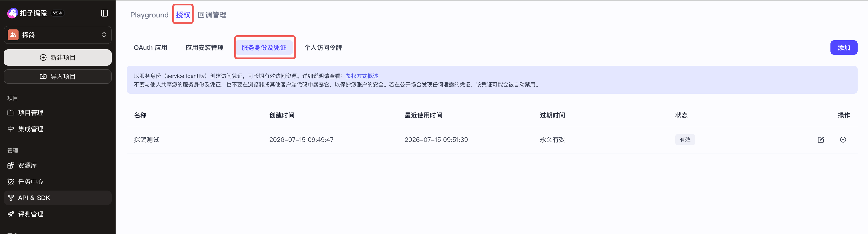Image resolution: width=868 pixels, height=234 pixels.
Task: Click last used time 2026-07-15 09:51:39
Action: click(436, 140)
